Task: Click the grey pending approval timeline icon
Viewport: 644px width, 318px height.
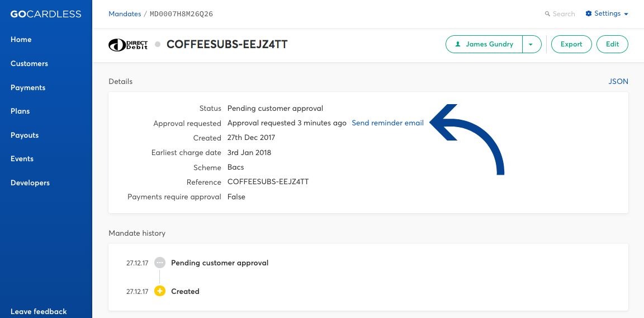Action: (160, 263)
